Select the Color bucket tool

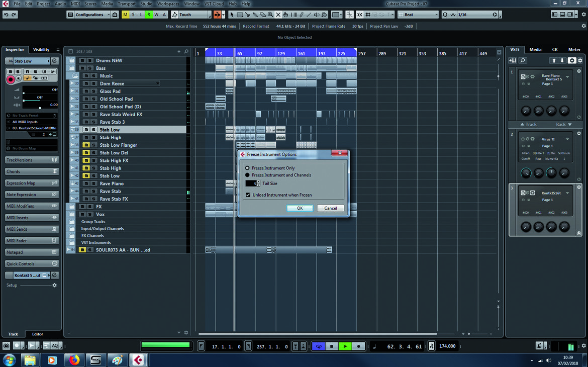coord(325,15)
